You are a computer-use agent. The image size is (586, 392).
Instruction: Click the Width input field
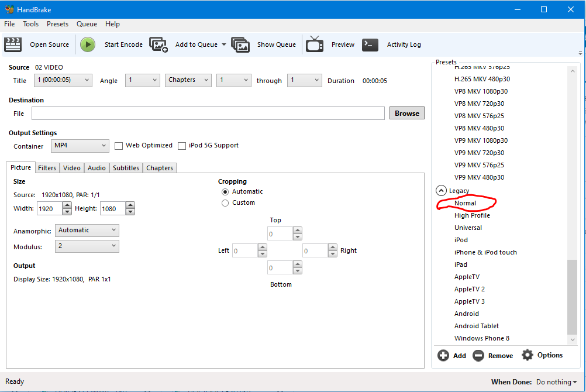[x=49, y=209]
